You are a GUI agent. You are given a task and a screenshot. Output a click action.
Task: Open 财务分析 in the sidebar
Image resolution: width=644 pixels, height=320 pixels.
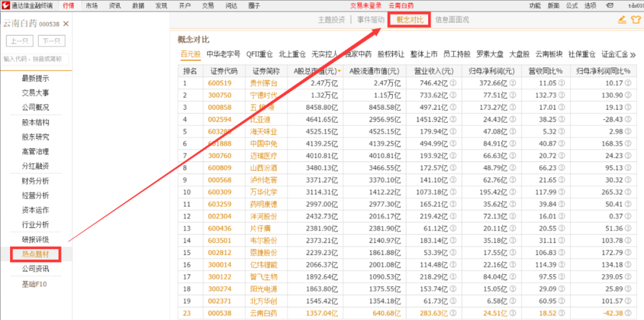36,181
